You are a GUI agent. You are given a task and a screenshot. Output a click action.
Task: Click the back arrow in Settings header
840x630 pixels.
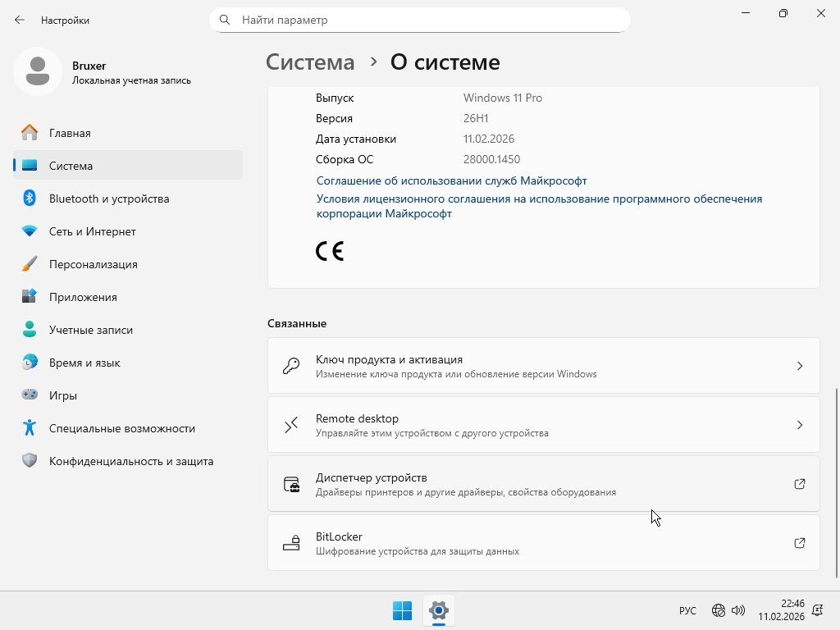point(20,20)
